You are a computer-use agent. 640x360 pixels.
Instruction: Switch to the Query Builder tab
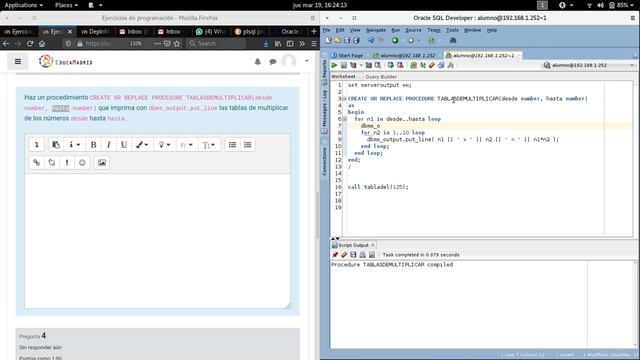click(x=381, y=77)
